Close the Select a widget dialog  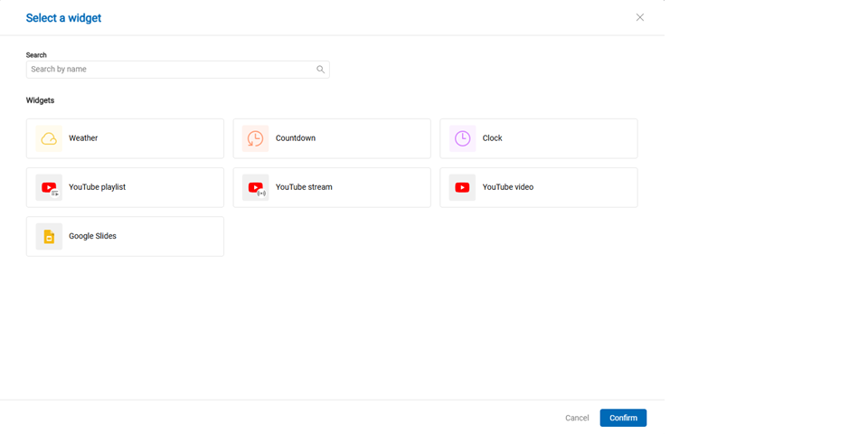coord(639,17)
